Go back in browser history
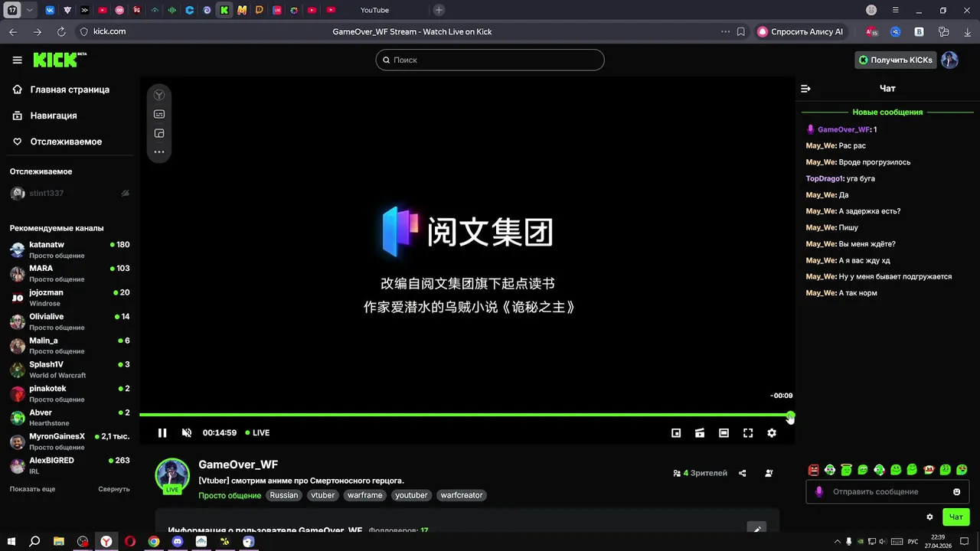 pos(13,32)
